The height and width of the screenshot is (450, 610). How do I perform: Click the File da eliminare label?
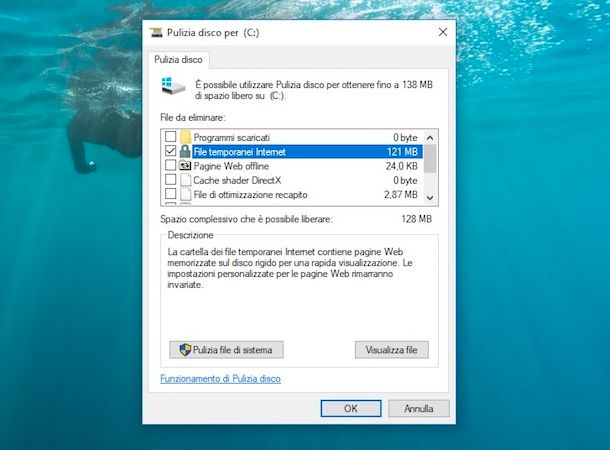coord(193,117)
